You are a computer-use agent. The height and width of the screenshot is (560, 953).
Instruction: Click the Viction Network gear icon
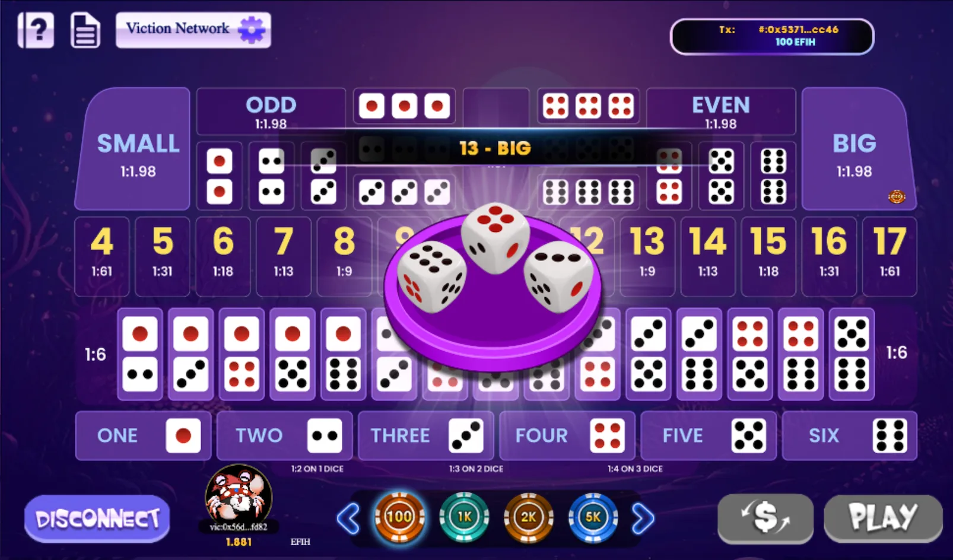point(252,29)
